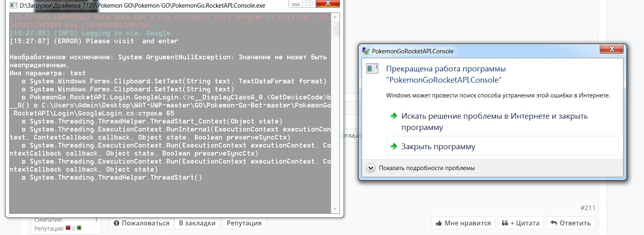
Task: Click the quote-marks icon on '+ Цитата'
Action: (x=505, y=223)
